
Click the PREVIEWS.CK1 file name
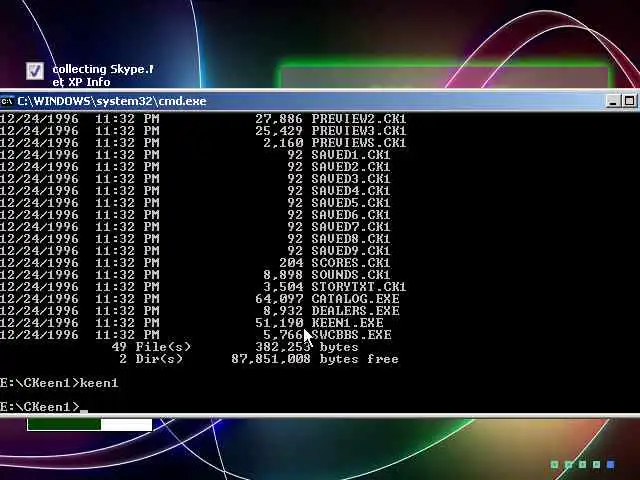(x=359, y=143)
